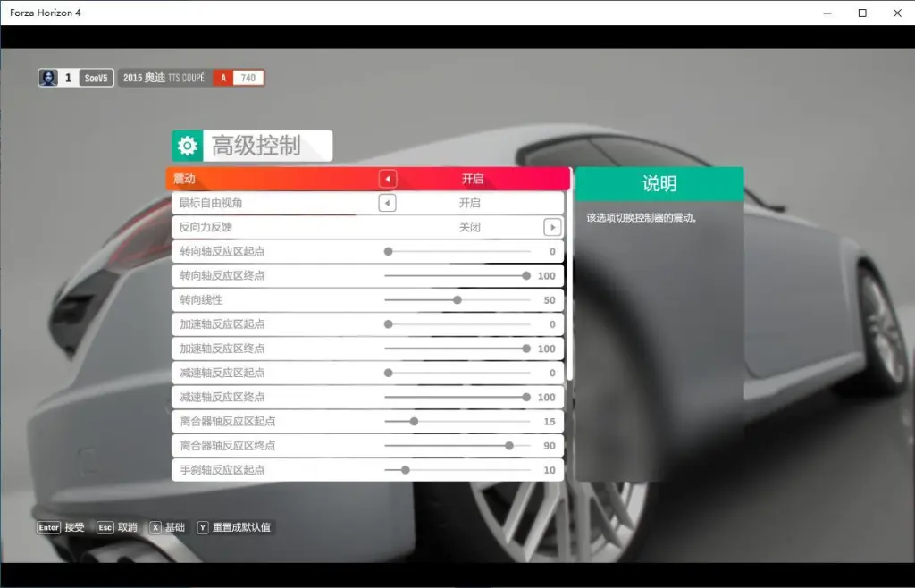This screenshot has height=588, width=915.
Task: Click the player avatar icon
Action: tap(48, 78)
